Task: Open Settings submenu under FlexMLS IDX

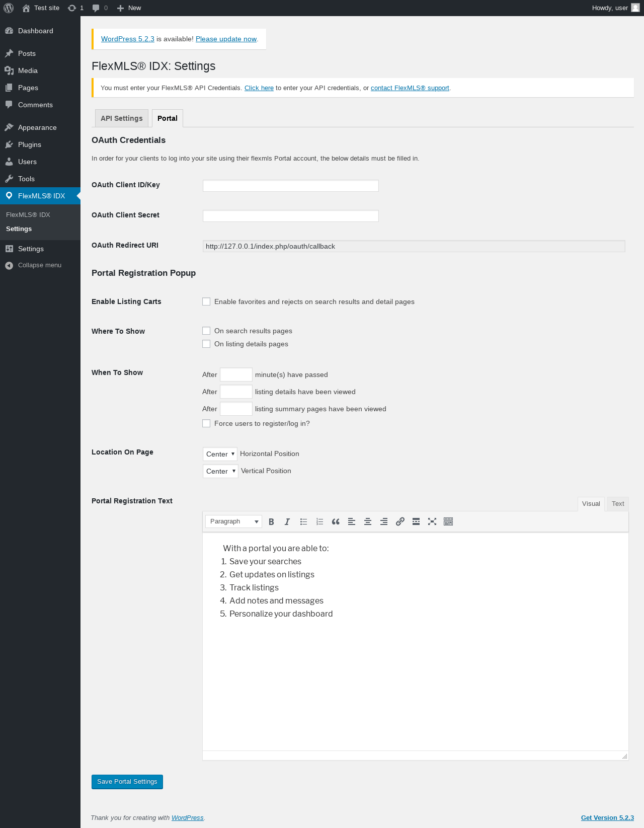Action: (19, 229)
